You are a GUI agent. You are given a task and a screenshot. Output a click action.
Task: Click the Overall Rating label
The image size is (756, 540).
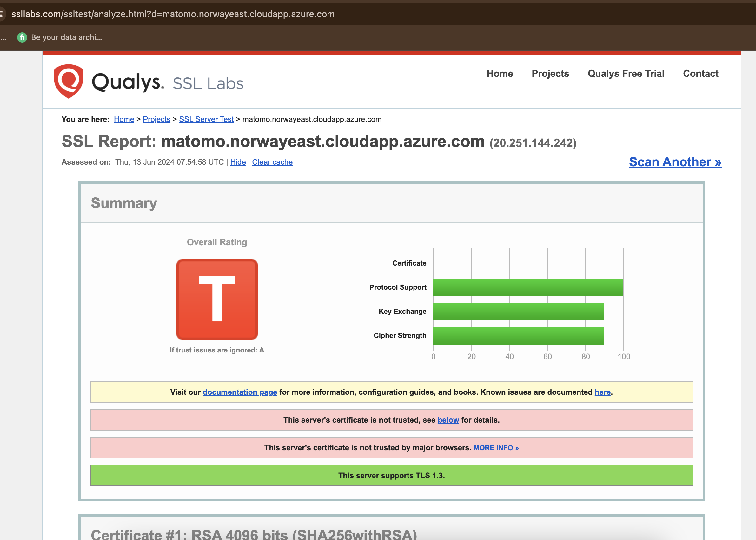(x=217, y=242)
